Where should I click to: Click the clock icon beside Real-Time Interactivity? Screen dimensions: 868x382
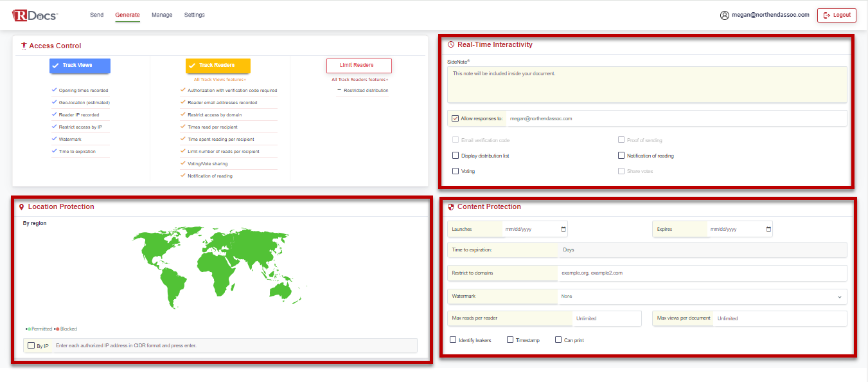pos(450,44)
